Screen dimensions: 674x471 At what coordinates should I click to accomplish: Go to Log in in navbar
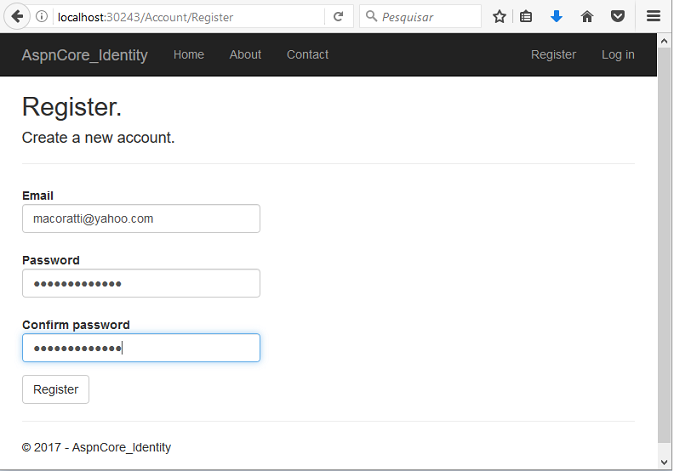pyautogui.click(x=618, y=55)
